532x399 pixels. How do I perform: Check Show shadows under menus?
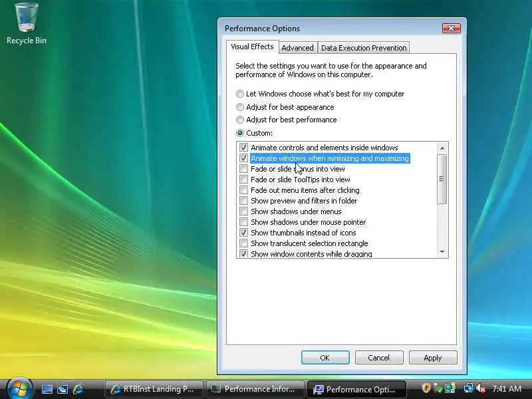243,211
